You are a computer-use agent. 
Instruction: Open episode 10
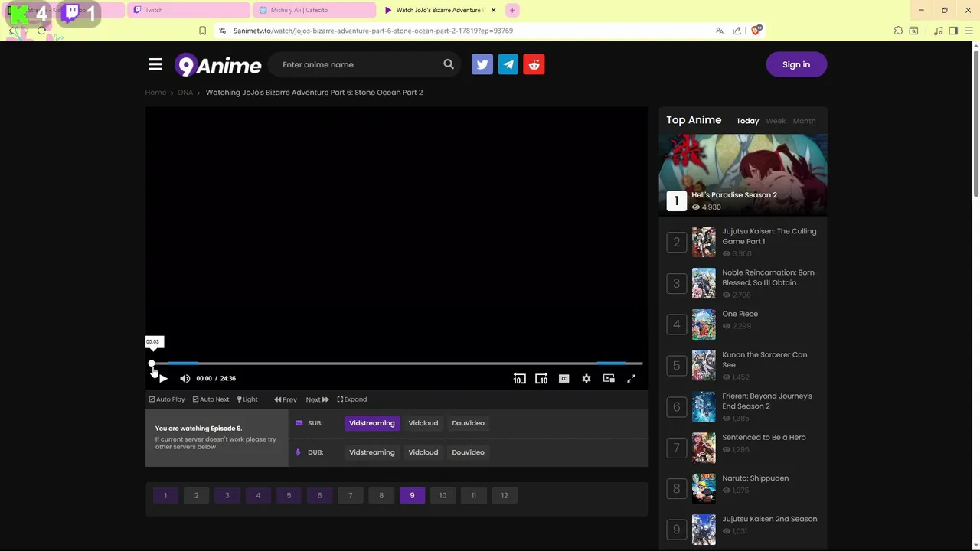pos(443,495)
